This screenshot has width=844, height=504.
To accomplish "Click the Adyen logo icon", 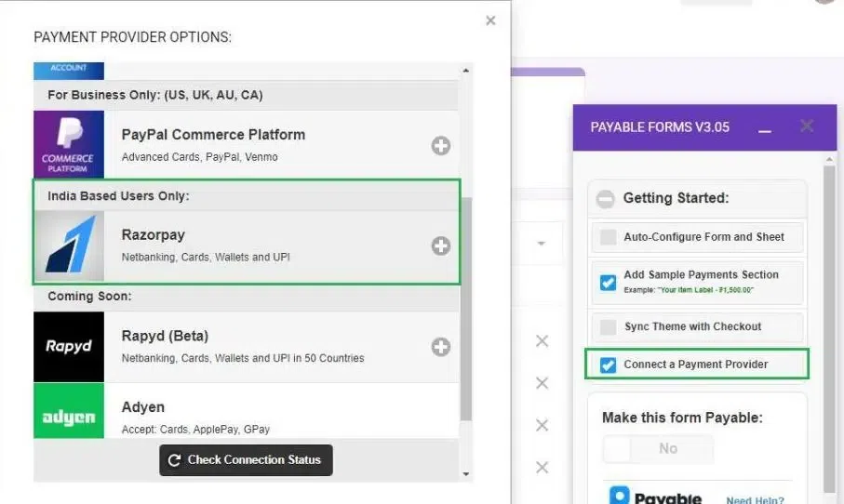I will 69,417.
